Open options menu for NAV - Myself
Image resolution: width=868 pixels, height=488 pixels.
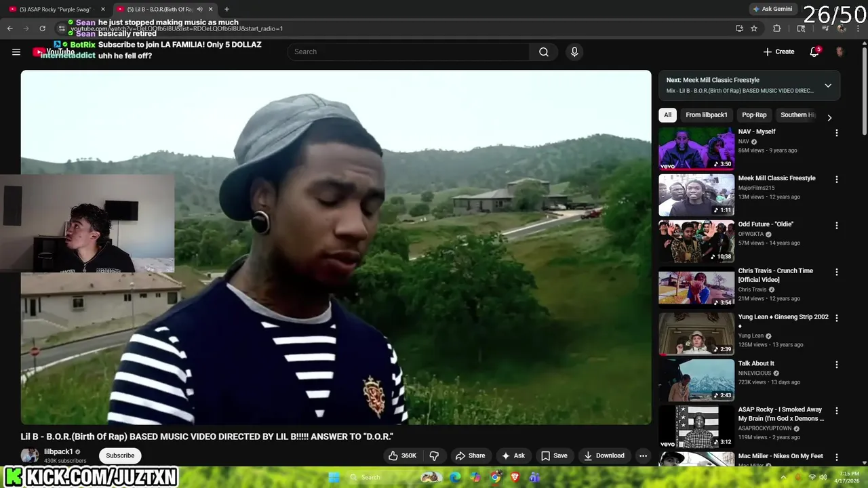[836, 134]
